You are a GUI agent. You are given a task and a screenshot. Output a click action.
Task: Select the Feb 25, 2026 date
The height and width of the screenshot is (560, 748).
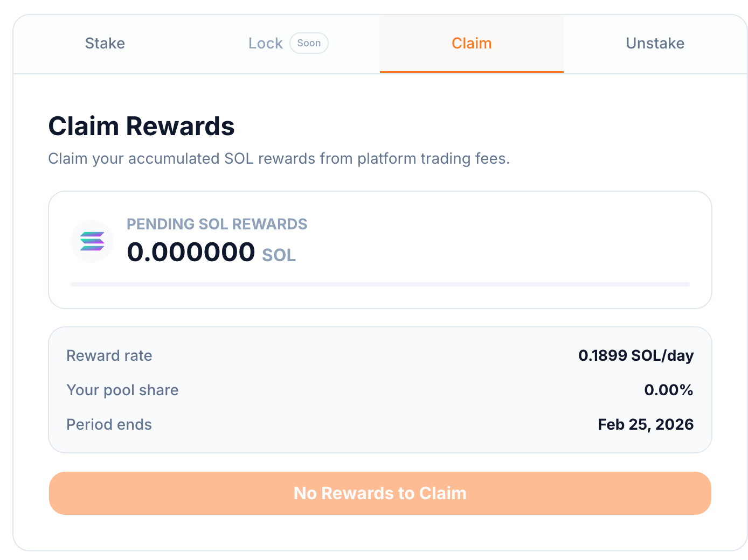pyautogui.click(x=645, y=424)
